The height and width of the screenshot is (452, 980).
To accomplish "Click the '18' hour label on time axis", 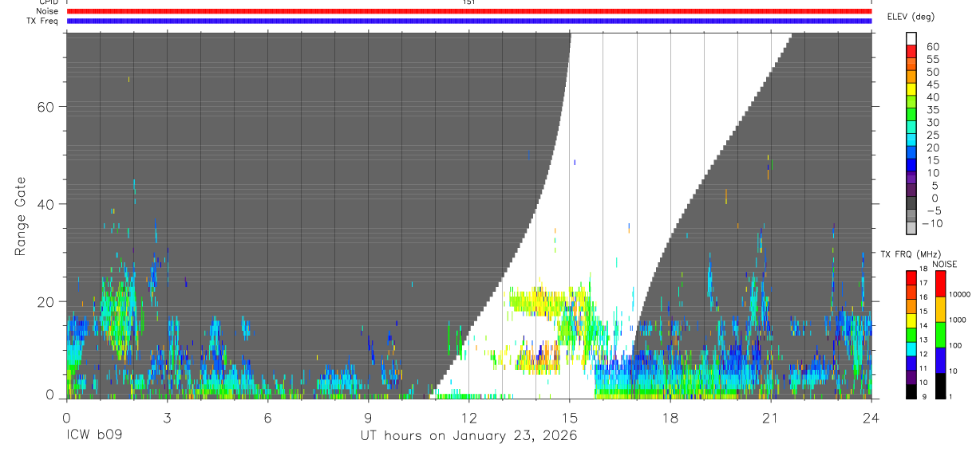I will [x=670, y=418].
